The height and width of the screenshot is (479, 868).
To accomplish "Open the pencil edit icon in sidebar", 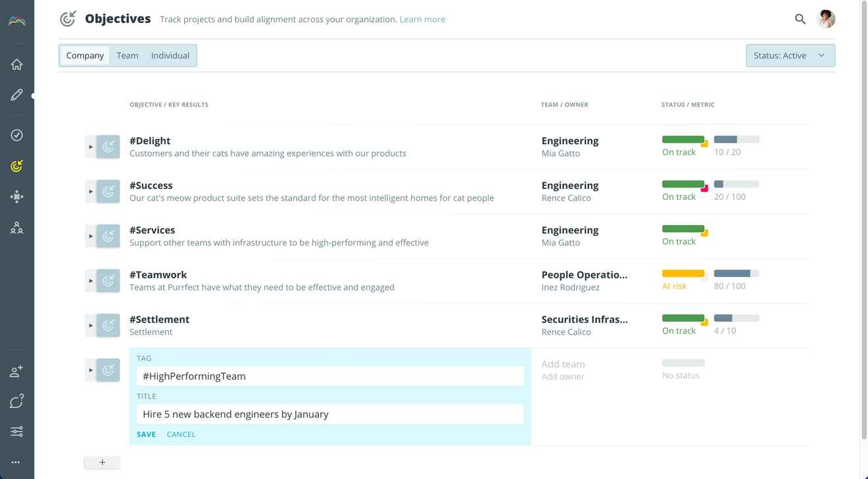I will point(17,95).
